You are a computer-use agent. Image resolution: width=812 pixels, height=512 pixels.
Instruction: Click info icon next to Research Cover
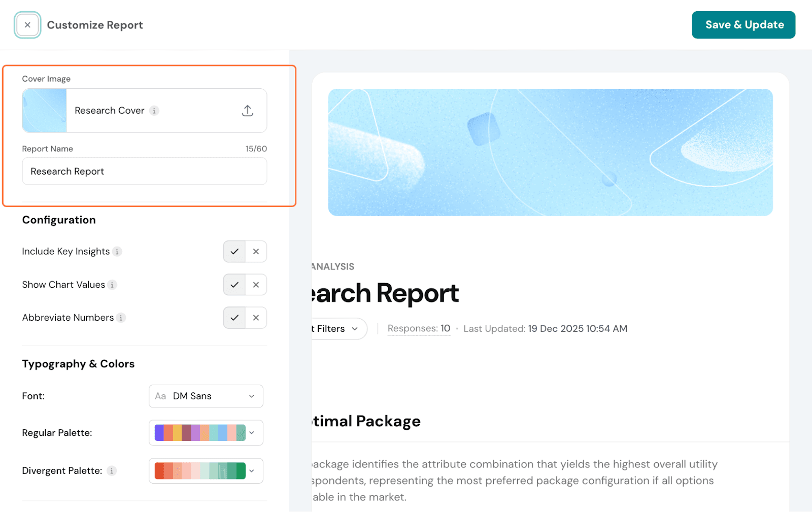click(x=154, y=111)
